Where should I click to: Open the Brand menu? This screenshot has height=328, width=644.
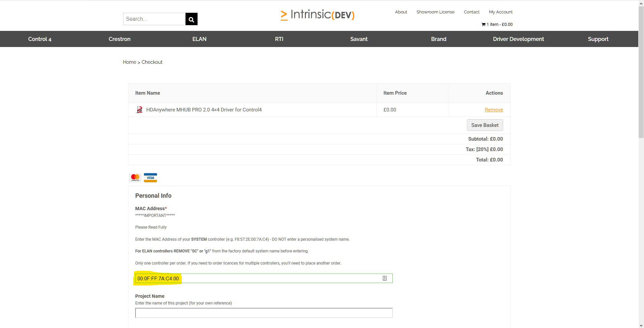point(438,39)
